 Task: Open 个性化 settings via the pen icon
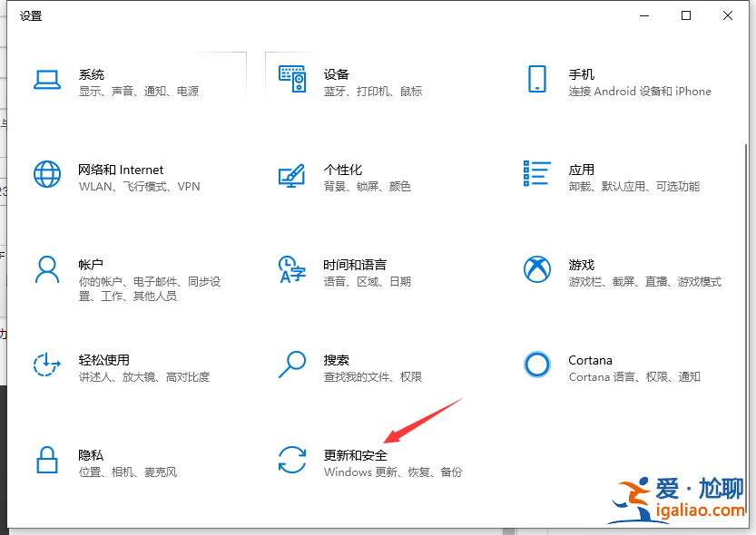click(292, 175)
